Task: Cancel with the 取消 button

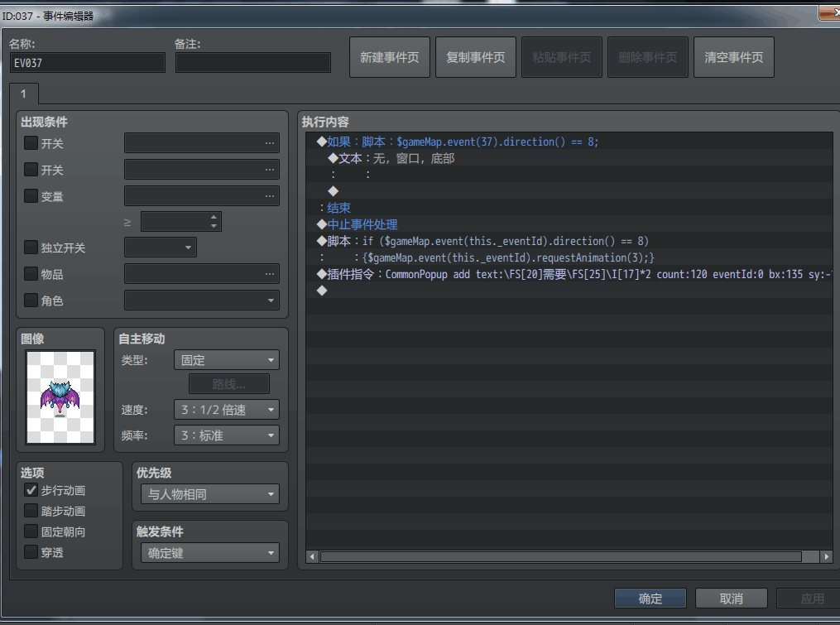Action: point(732,599)
